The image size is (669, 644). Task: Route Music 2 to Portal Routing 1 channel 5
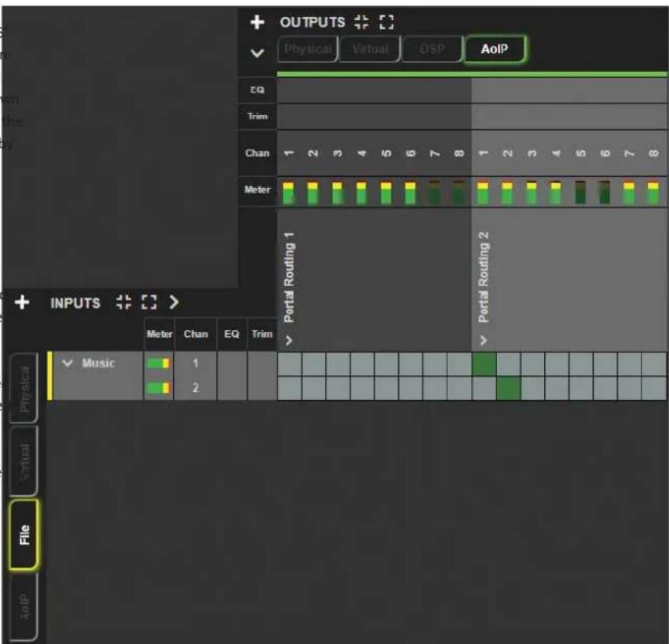click(387, 388)
